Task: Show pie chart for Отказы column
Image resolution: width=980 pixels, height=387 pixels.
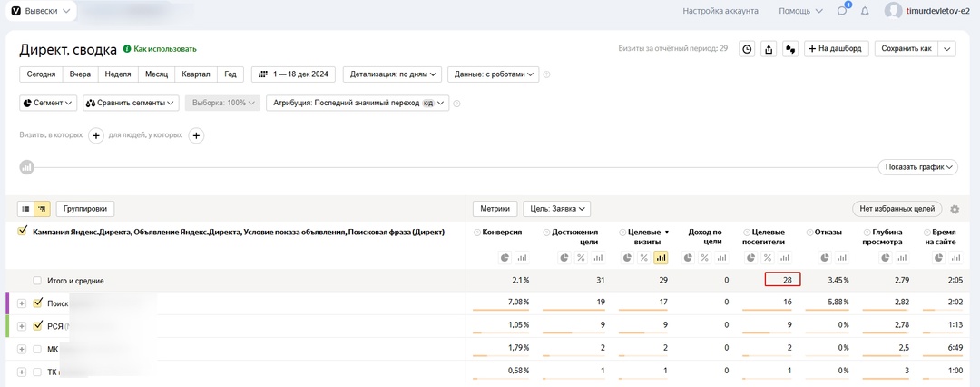Action: tap(827, 257)
